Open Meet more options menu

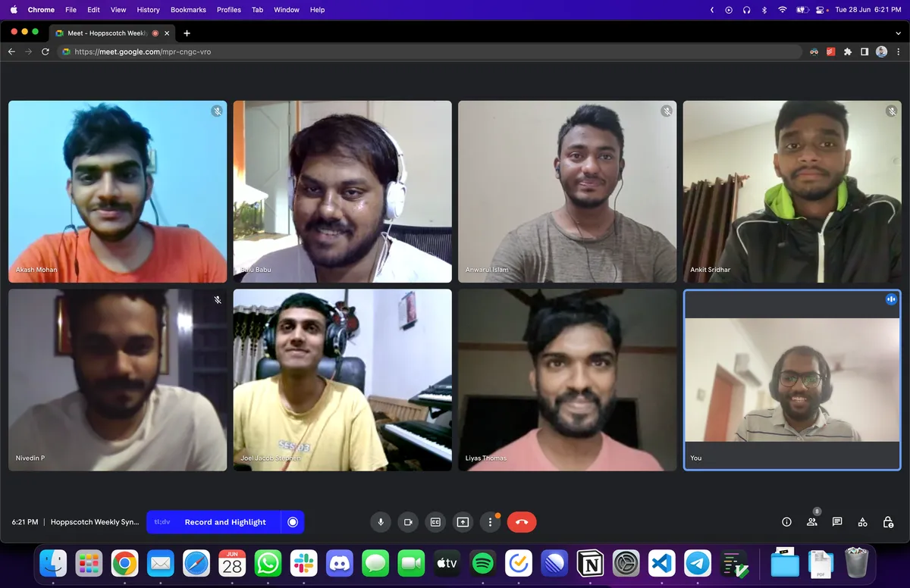pos(490,522)
